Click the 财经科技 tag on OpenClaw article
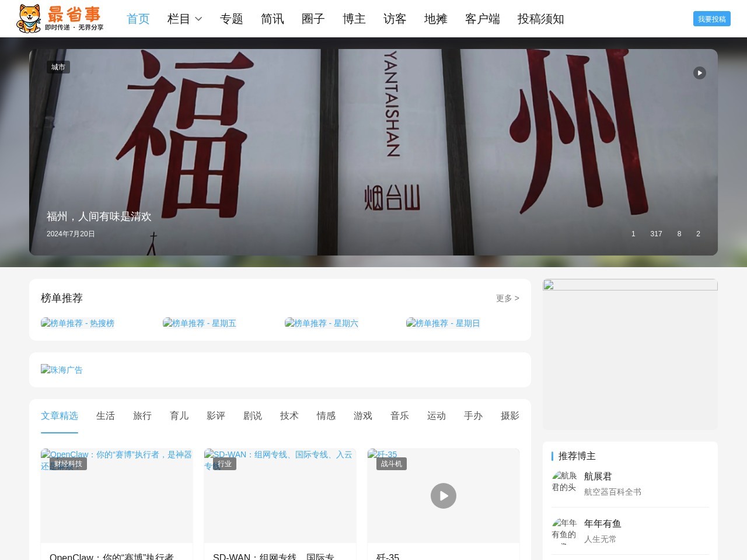 (x=68, y=464)
